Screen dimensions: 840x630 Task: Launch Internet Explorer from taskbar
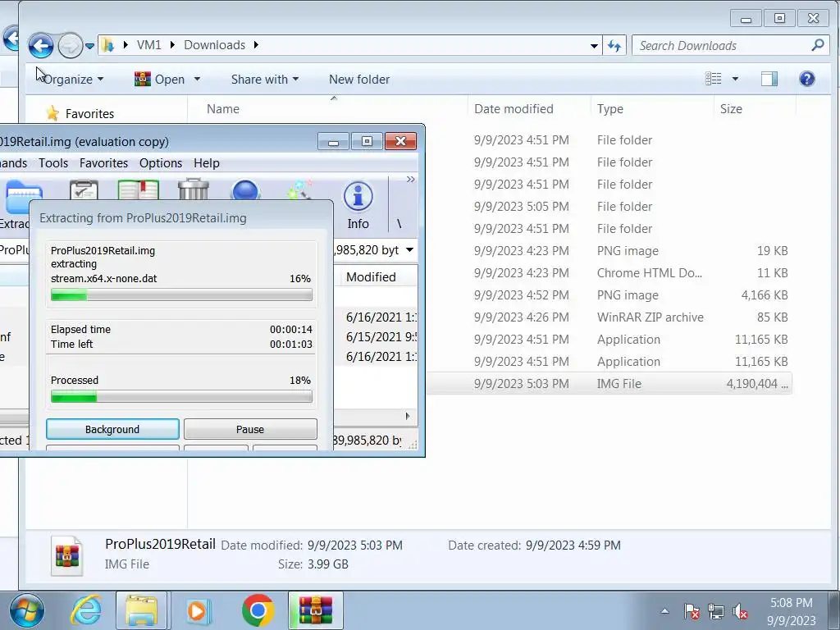pos(86,610)
